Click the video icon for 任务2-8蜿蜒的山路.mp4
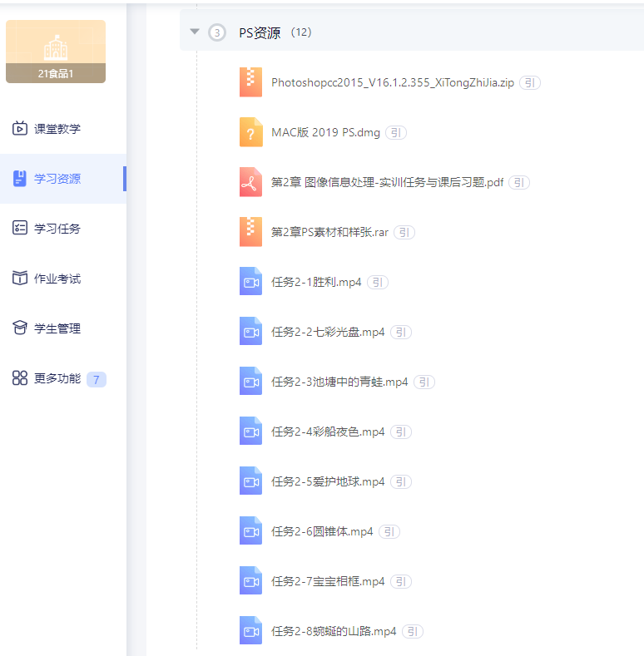Viewport: 644px width, 656px height. [250, 631]
